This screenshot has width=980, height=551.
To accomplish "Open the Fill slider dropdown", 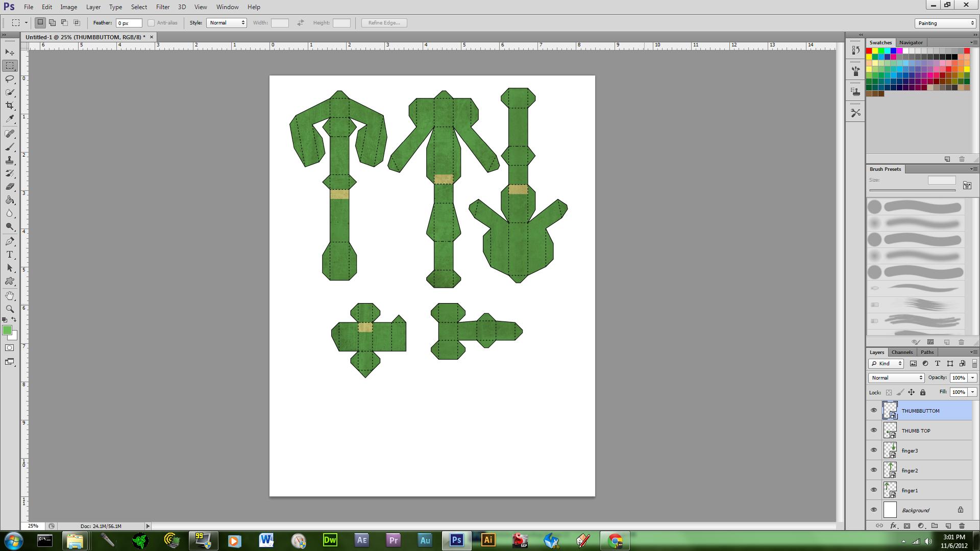I will [972, 392].
